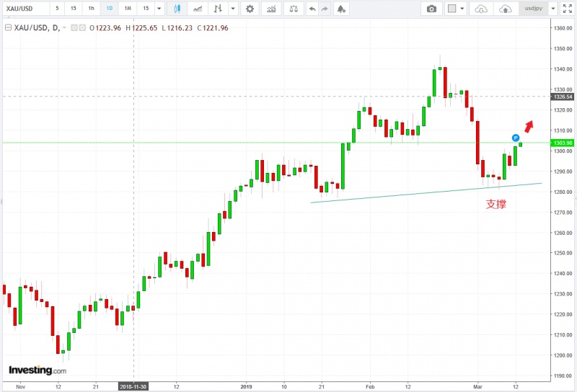
Task: Take a chart snapshot with camera
Action: coord(431,9)
